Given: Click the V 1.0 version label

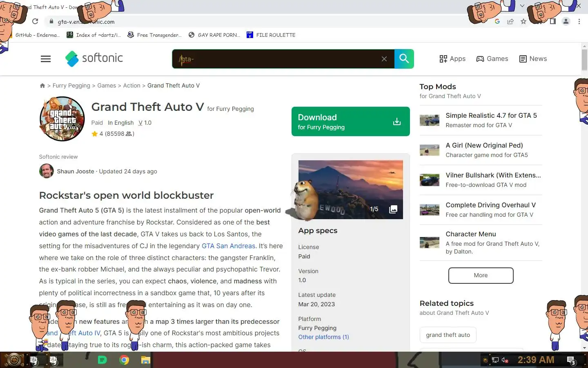Looking at the screenshot, I should [x=145, y=123].
